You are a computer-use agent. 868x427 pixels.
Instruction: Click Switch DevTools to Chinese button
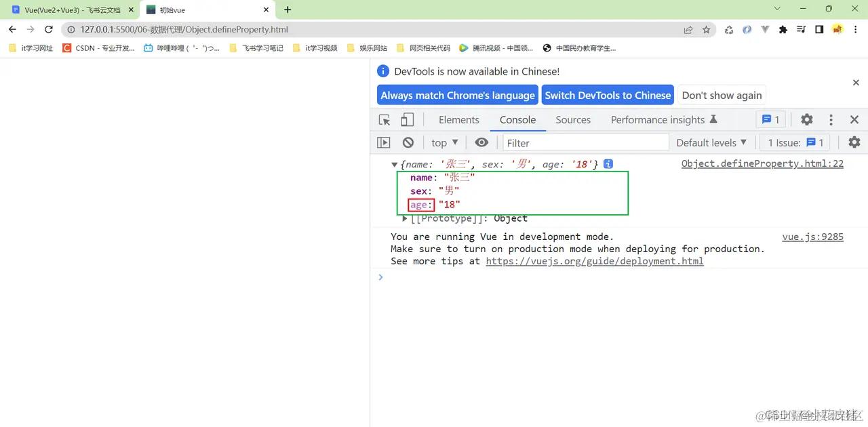pyautogui.click(x=608, y=96)
